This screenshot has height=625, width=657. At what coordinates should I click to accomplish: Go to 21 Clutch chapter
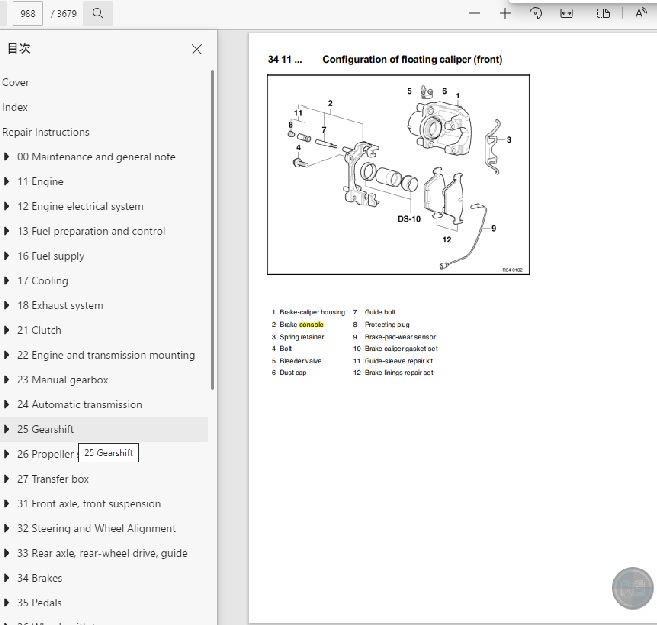[39, 330]
